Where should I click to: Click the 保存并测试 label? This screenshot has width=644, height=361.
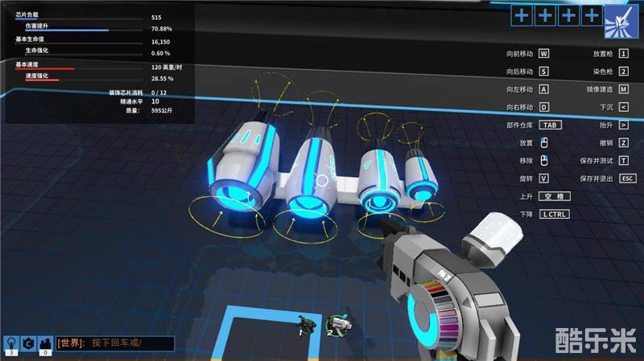pyautogui.click(x=597, y=161)
